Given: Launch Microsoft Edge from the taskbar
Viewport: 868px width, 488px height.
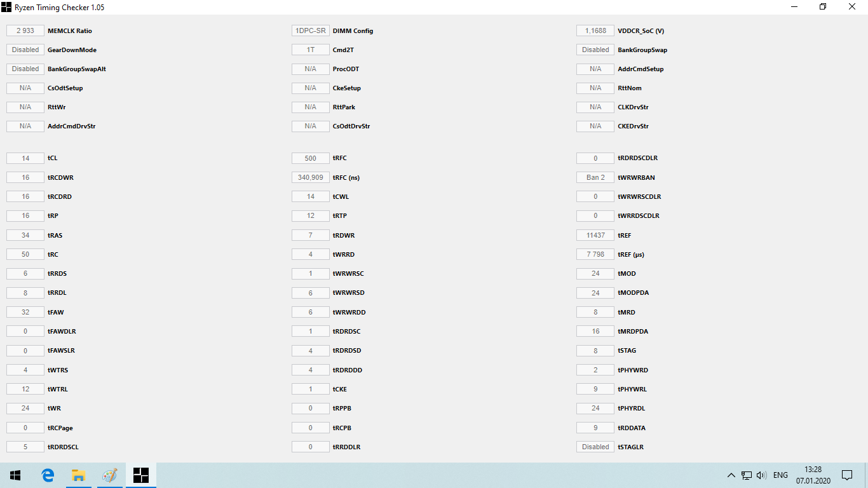Looking at the screenshot, I should pyautogui.click(x=48, y=475).
